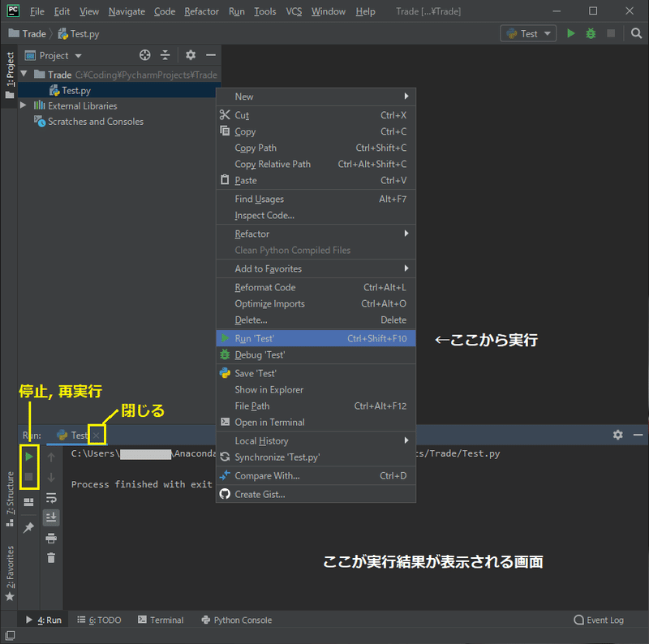Click the restore layout icon in Run panel
Image resolution: width=649 pixels, height=644 pixels.
point(29,502)
